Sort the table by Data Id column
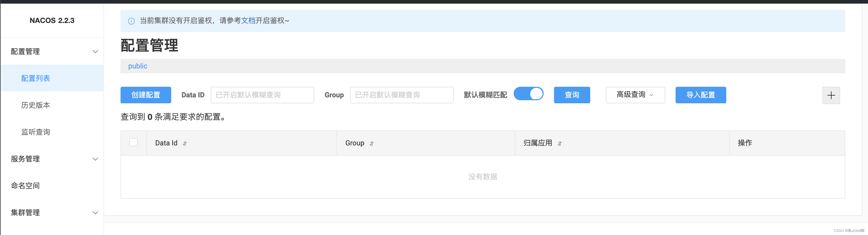The width and height of the screenshot is (868, 235). [185, 143]
